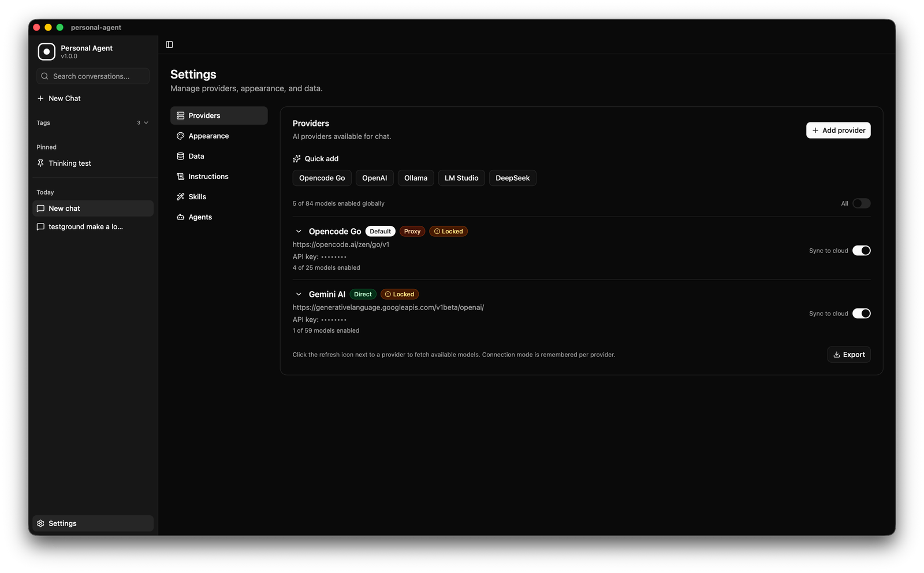Click the Personal Agent logo icon
Screen dimensions: 924x573
coord(46,51)
